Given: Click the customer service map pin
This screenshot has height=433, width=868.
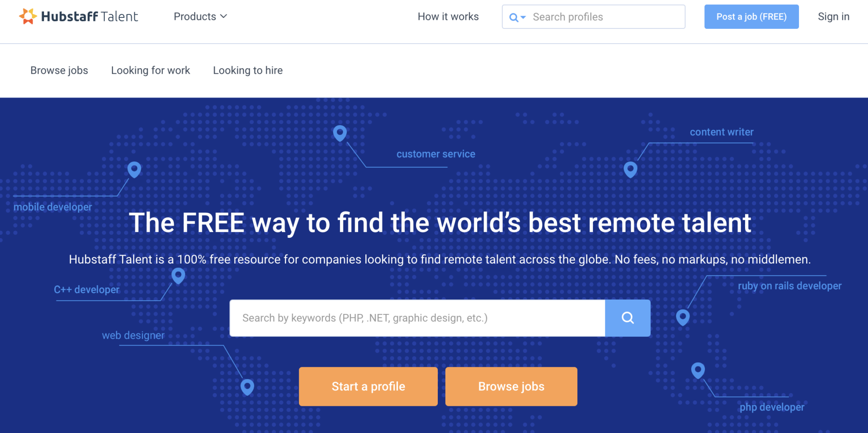Looking at the screenshot, I should [340, 133].
